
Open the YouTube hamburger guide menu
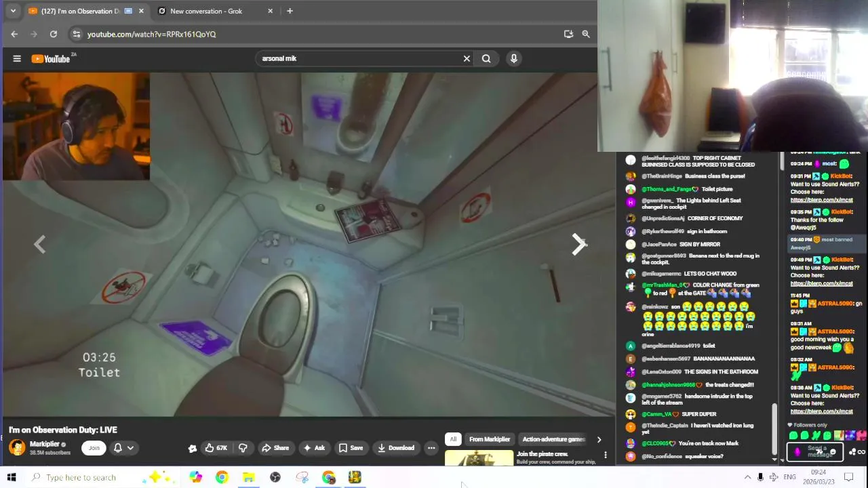(17, 59)
